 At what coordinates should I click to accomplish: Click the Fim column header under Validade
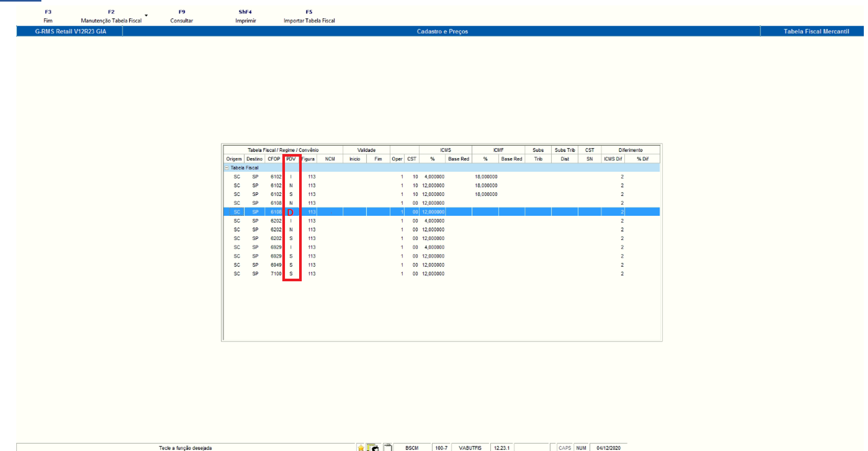pos(378,159)
